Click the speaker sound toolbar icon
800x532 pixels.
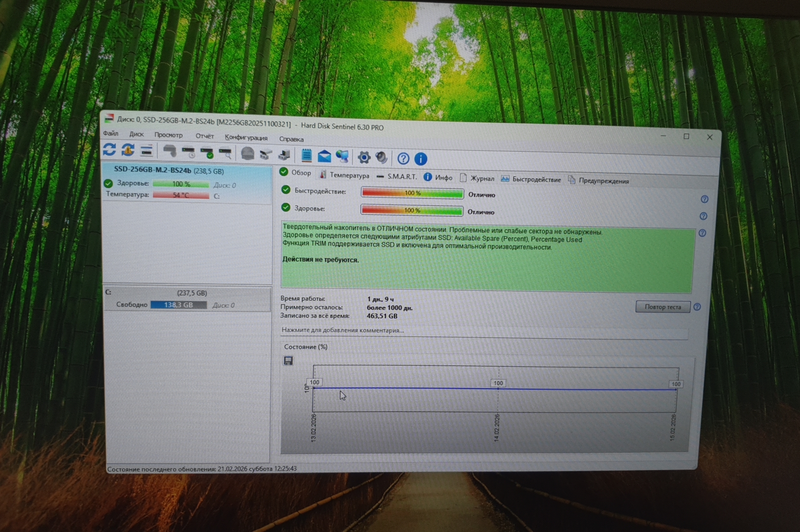coord(382,158)
